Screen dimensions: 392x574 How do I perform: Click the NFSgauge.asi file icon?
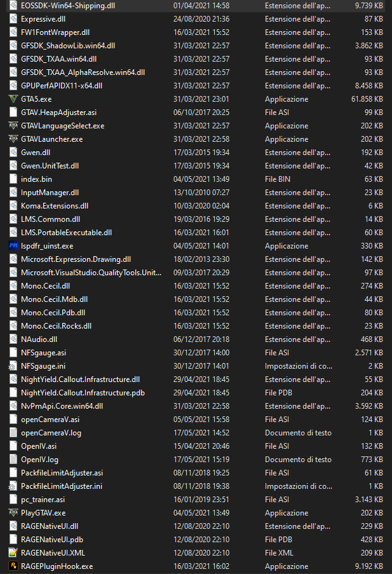(x=13, y=353)
